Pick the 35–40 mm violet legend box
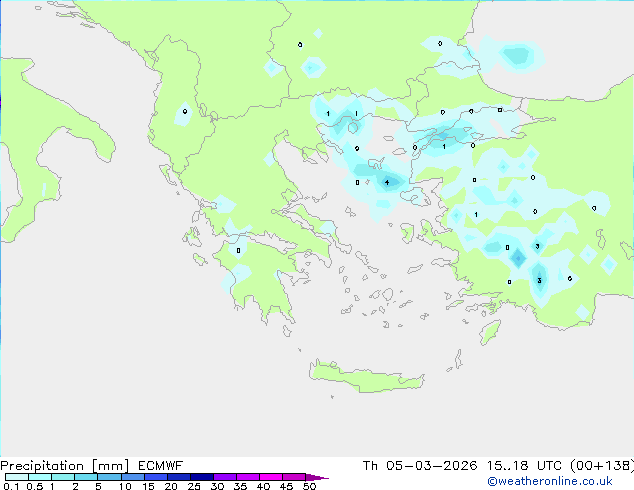This screenshot has width=634, height=490. click(247, 477)
